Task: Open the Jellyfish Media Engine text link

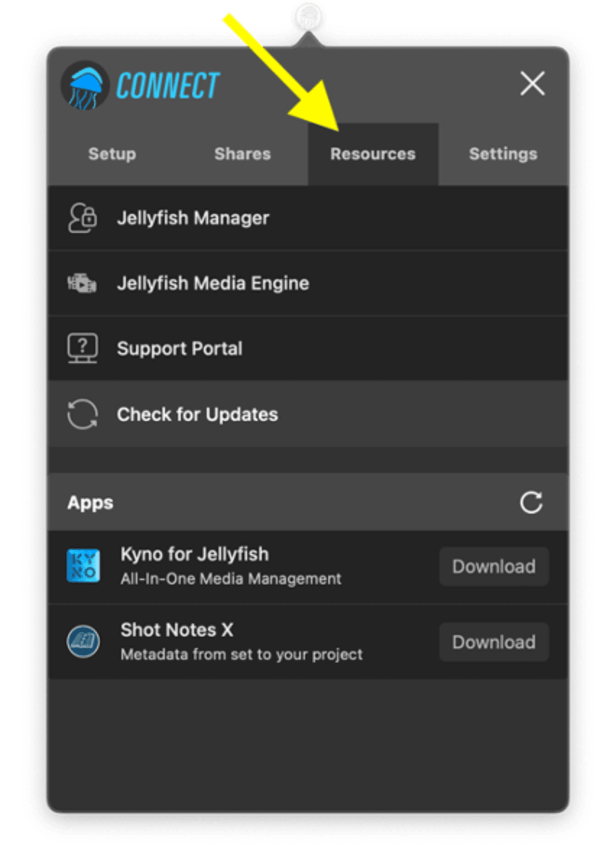Action: point(213,283)
